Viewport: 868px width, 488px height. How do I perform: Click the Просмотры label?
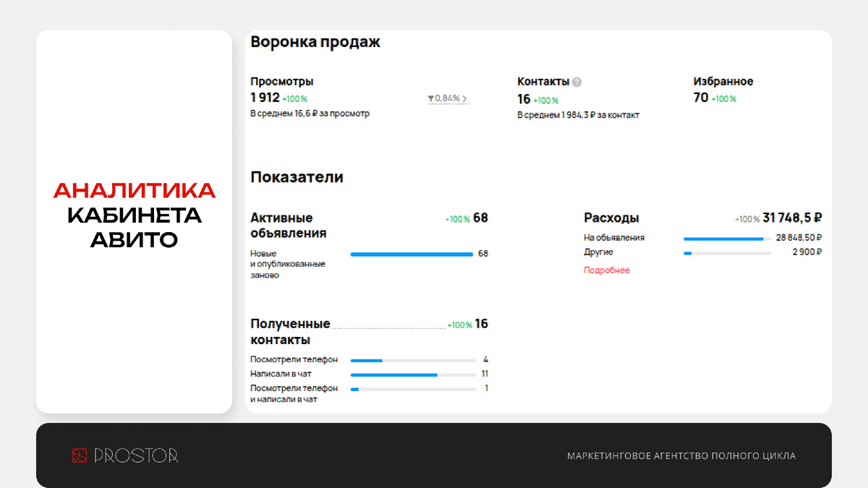[x=282, y=82]
